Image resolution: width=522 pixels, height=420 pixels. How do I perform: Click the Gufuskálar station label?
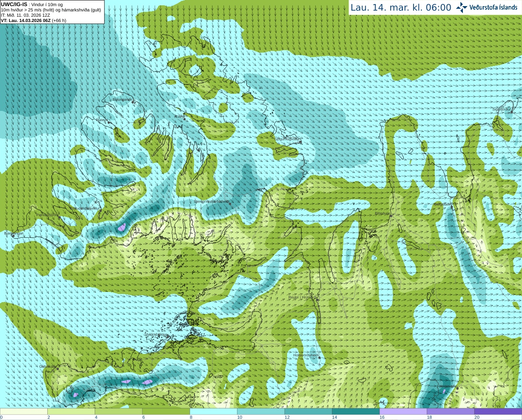click(x=48, y=366)
